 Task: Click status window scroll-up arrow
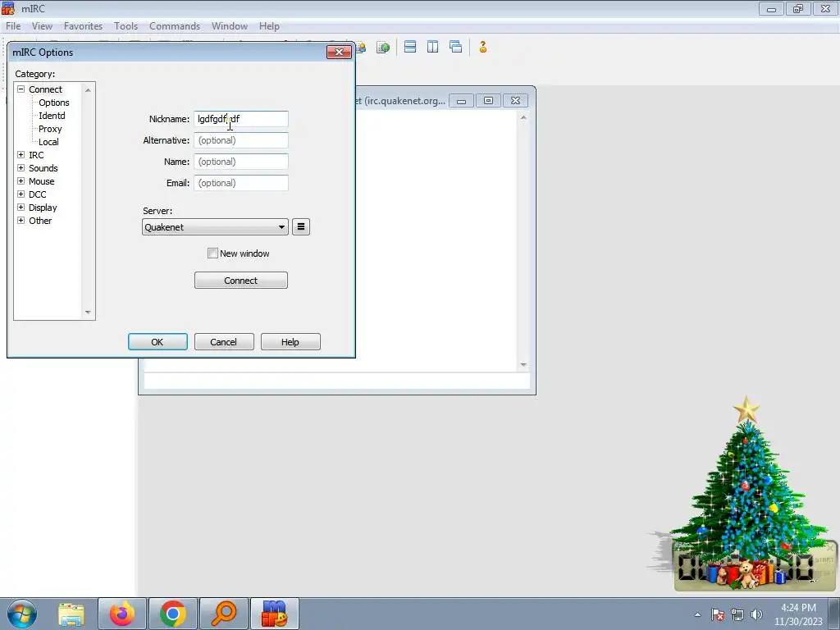523,117
